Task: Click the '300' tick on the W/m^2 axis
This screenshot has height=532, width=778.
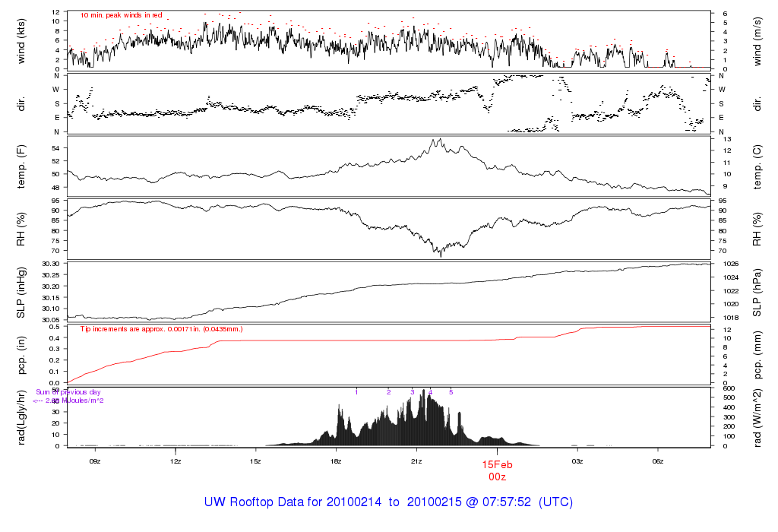Action: (x=729, y=417)
